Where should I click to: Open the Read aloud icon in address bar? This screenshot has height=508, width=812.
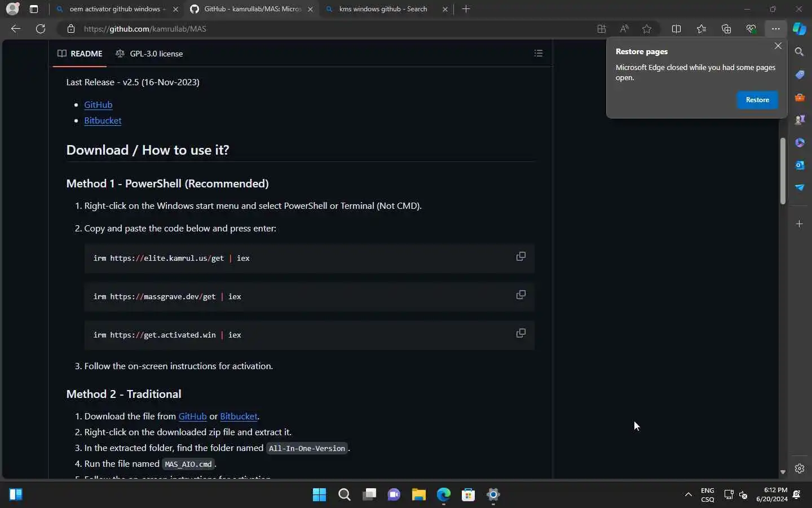624,29
